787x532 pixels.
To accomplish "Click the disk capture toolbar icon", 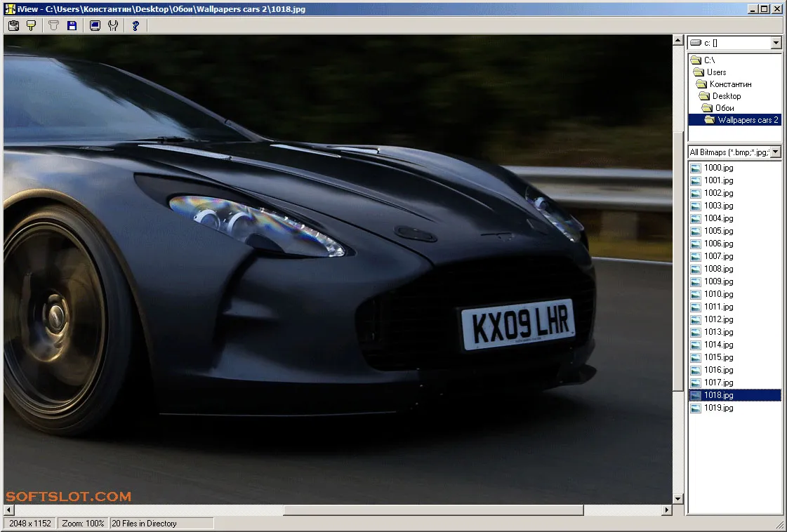I will click(x=13, y=25).
